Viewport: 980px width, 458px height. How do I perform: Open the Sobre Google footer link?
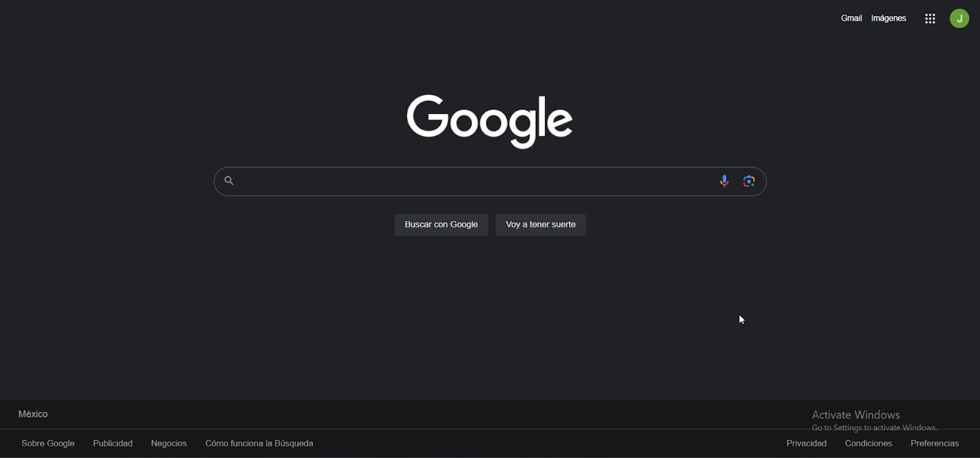click(48, 443)
